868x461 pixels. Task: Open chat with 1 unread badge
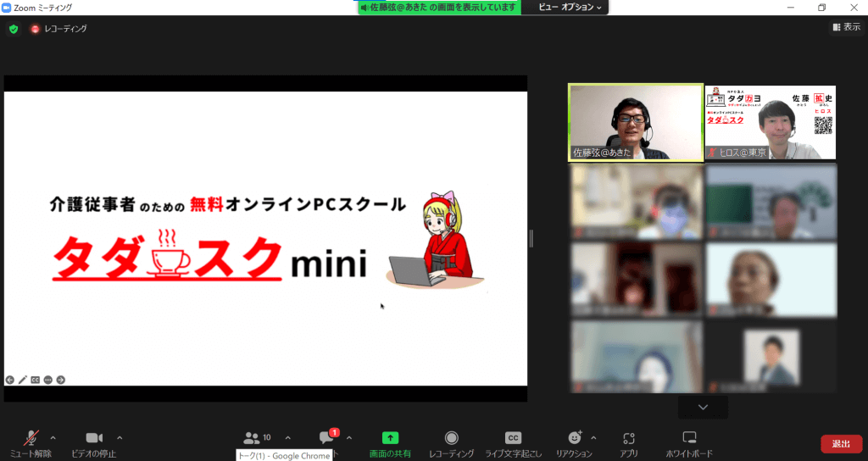pyautogui.click(x=328, y=438)
